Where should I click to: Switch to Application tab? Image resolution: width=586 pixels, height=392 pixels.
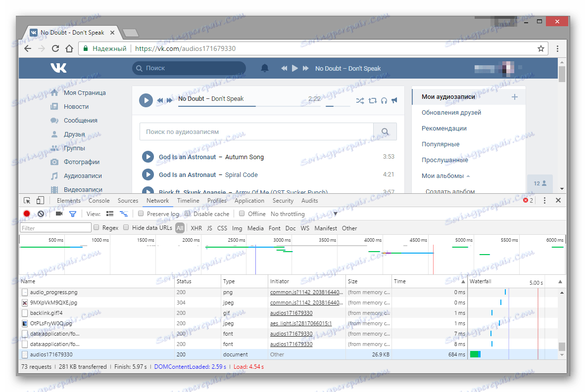[x=249, y=201]
